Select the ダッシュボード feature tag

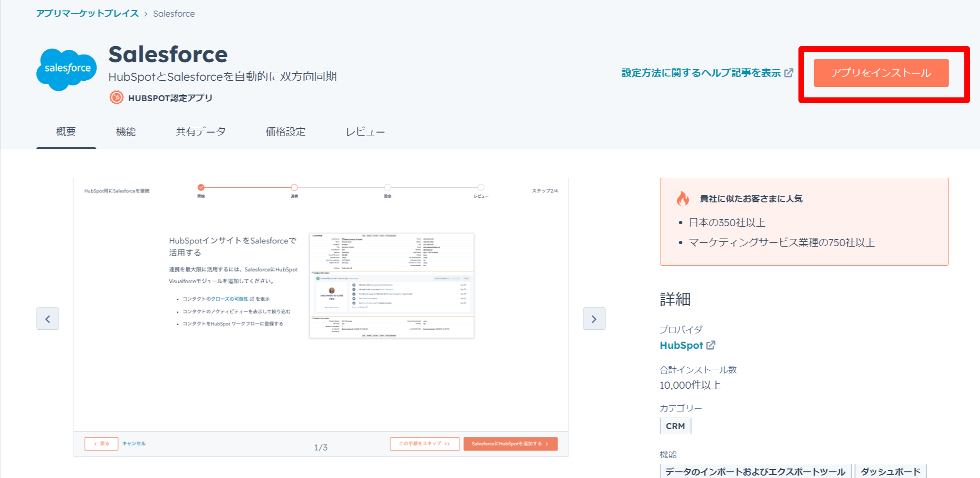click(891, 471)
